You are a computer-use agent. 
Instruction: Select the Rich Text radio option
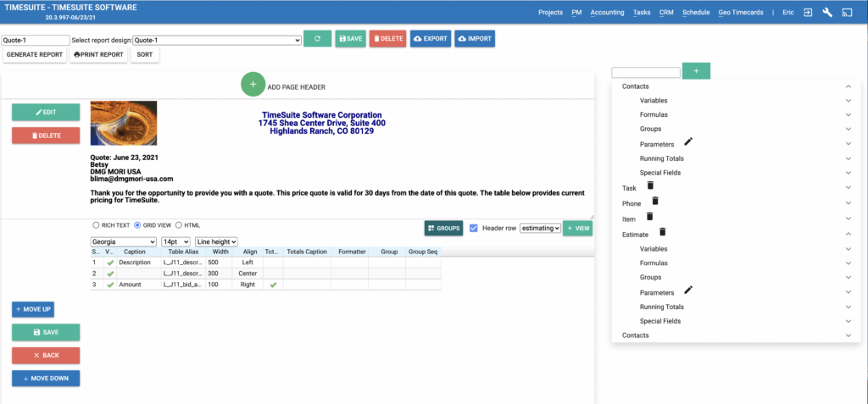point(96,225)
